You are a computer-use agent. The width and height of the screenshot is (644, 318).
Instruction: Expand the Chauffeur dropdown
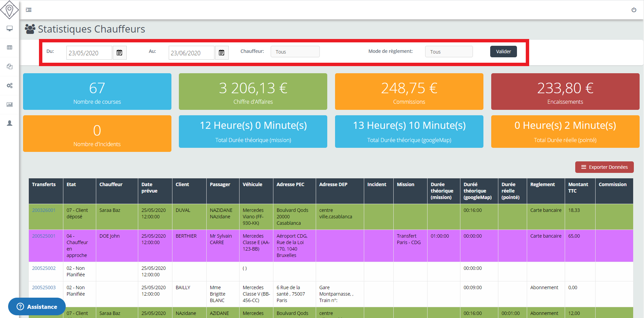(295, 52)
